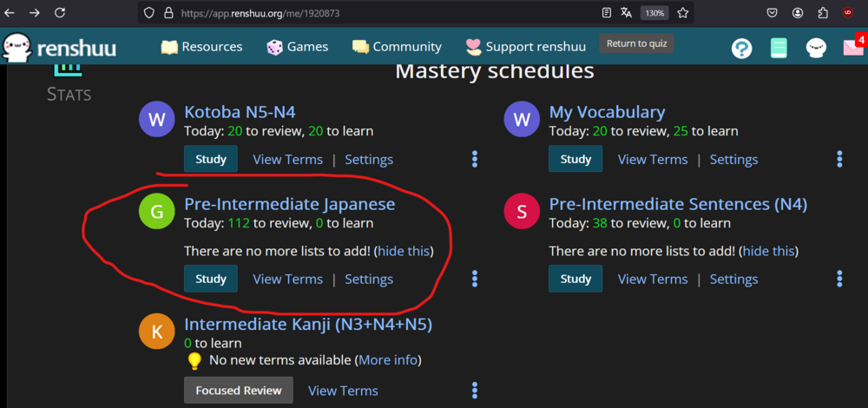Select the '38 to review' count text
This screenshot has width=868, height=408.
pyautogui.click(x=632, y=224)
